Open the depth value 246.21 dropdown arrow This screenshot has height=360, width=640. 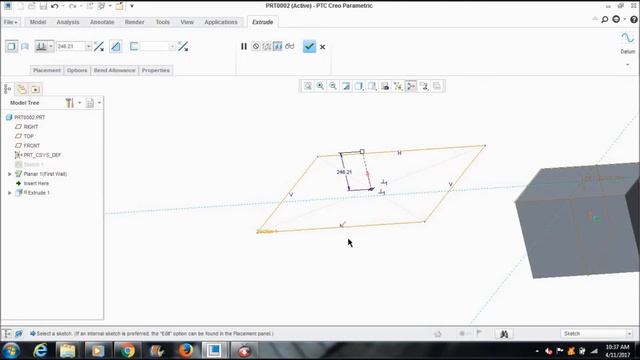88,47
